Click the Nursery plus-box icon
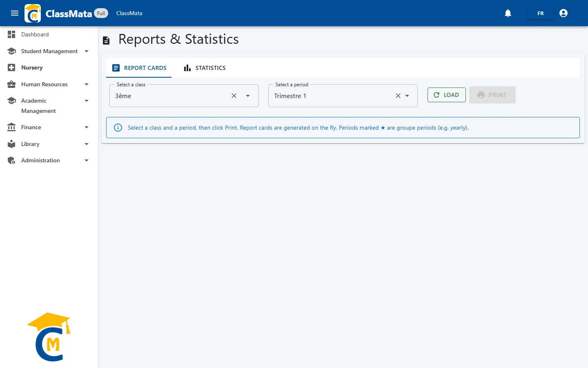 coord(11,67)
